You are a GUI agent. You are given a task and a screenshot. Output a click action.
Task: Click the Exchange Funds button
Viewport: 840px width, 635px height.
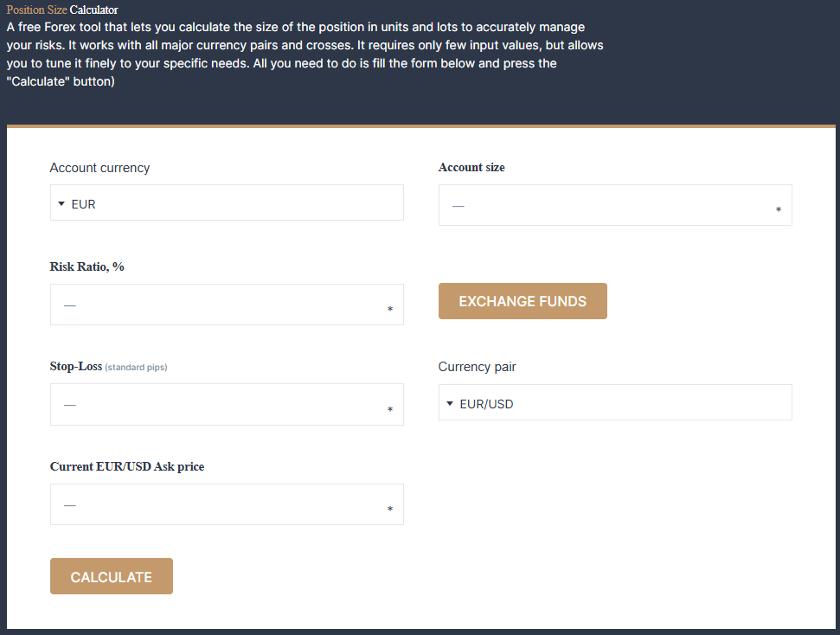pos(523,301)
